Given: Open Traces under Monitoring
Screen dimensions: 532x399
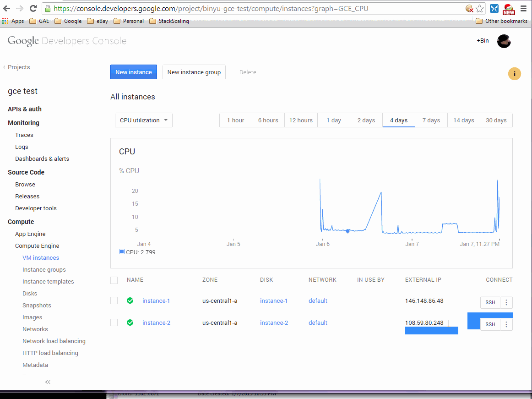Looking at the screenshot, I should (x=24, y=135).
